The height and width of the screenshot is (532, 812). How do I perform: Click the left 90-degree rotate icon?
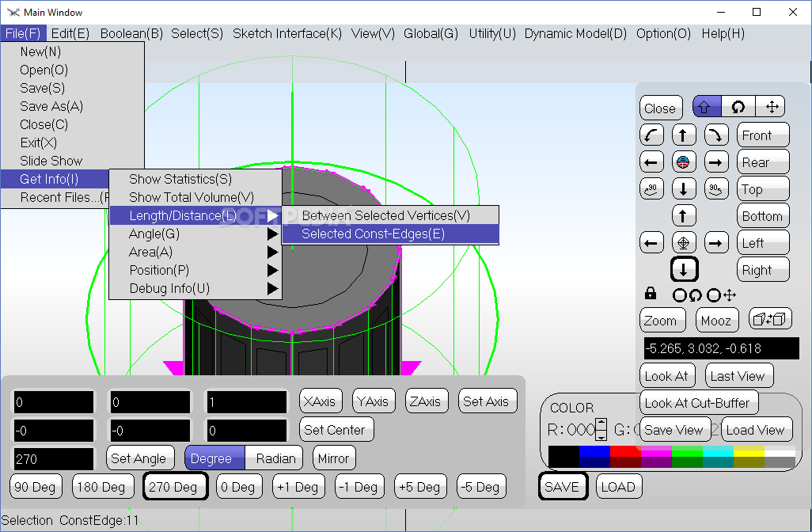tap(651, 189)
